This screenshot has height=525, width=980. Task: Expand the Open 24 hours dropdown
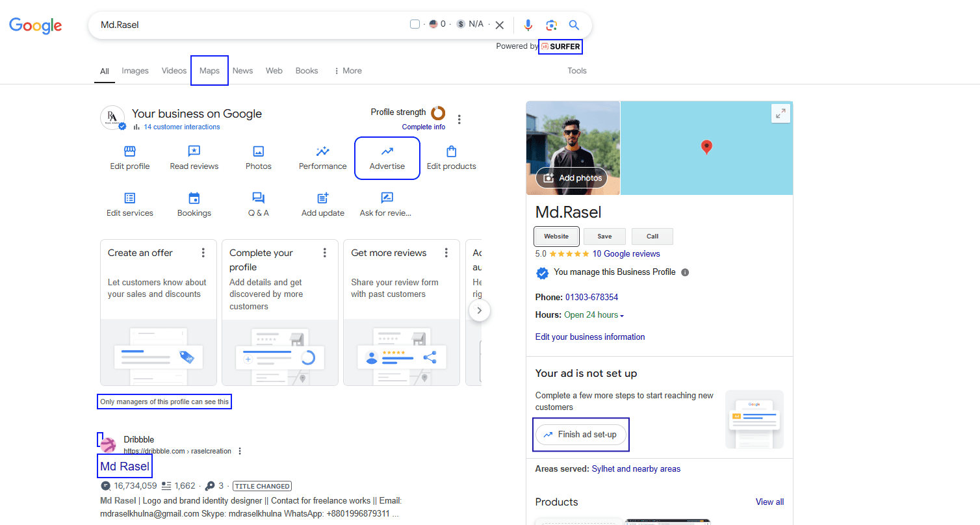pyautogui.click(x=622, y=316)
